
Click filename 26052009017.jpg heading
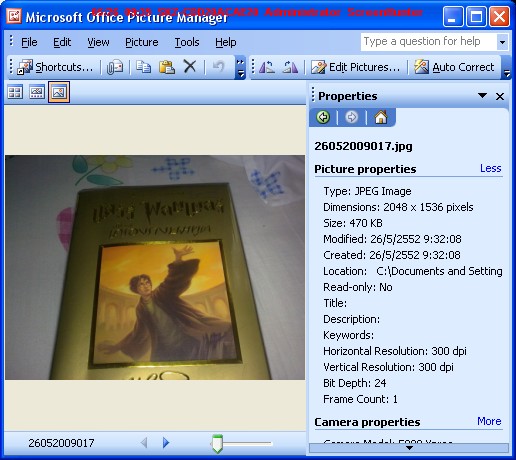click(x=363, y=146)
